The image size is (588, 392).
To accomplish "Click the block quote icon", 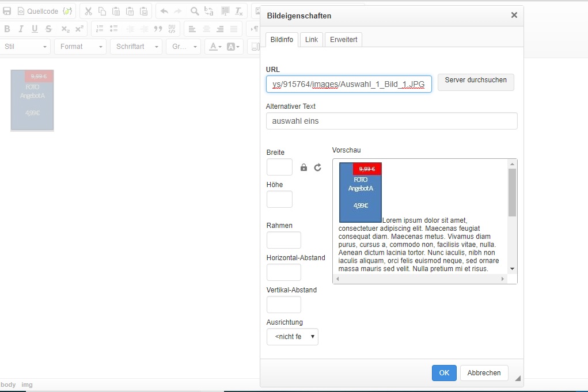I will point(158,29).
